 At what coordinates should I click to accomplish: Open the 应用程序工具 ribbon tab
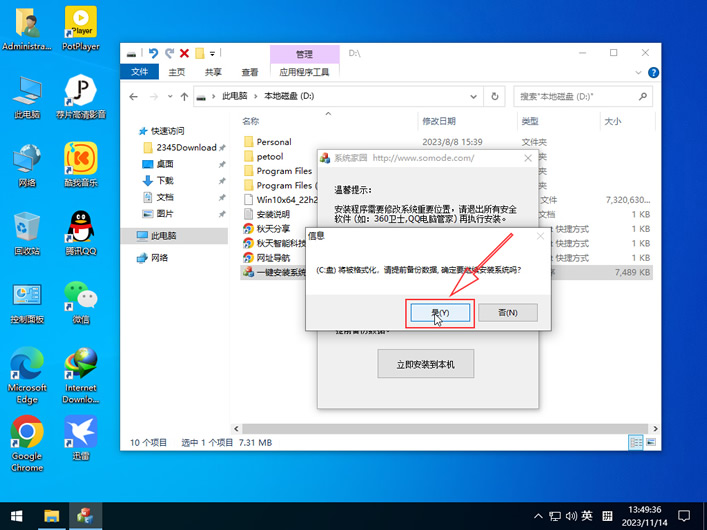(x=304, y=72)
